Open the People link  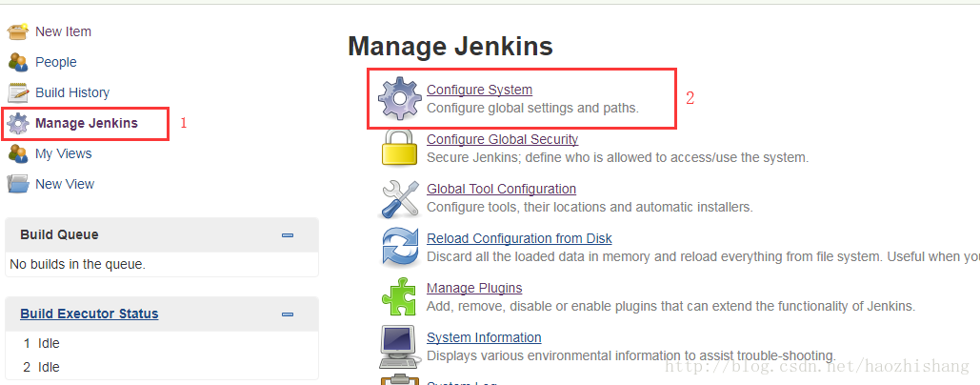[x=55, y=62]
